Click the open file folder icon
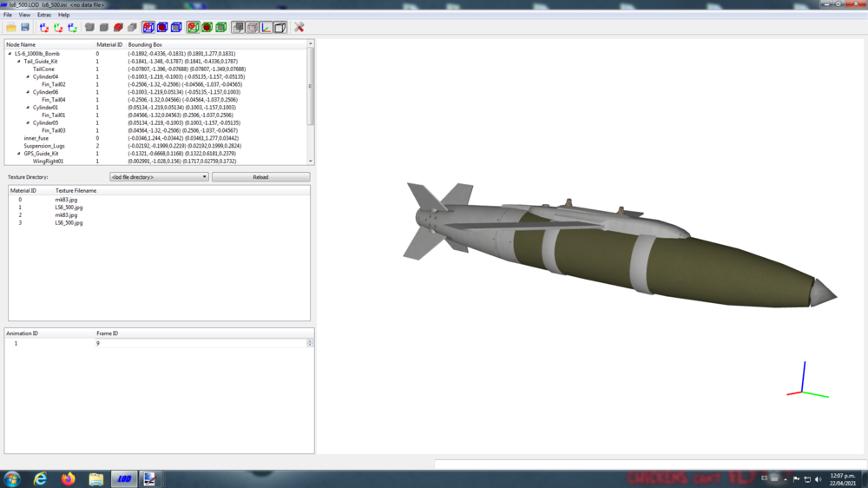The image size is (868, 488). click(11, 27)
